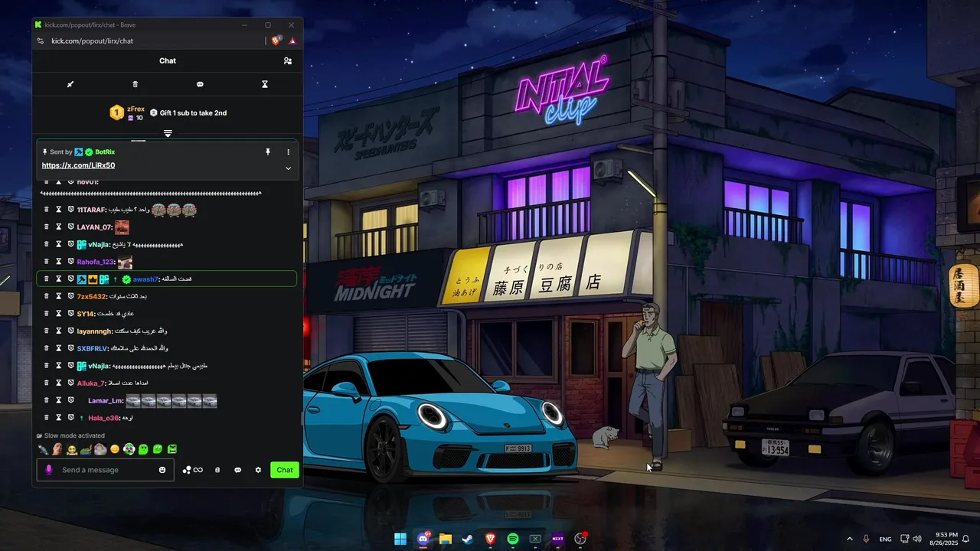Insert the yellow smiley face emote
Screen dimensions: 980x551
(115, 449)
